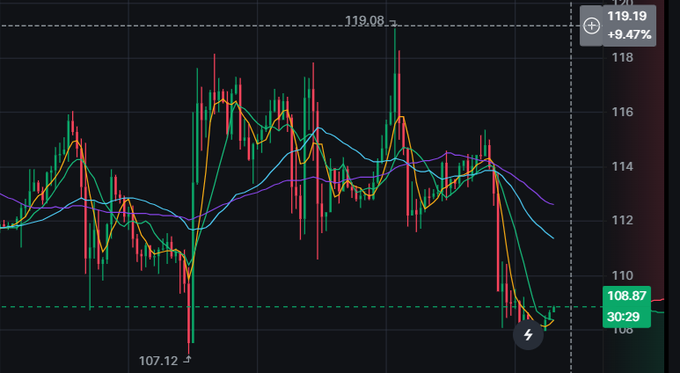
Task: Click the 114 price axis label
Action: (622, 167)
